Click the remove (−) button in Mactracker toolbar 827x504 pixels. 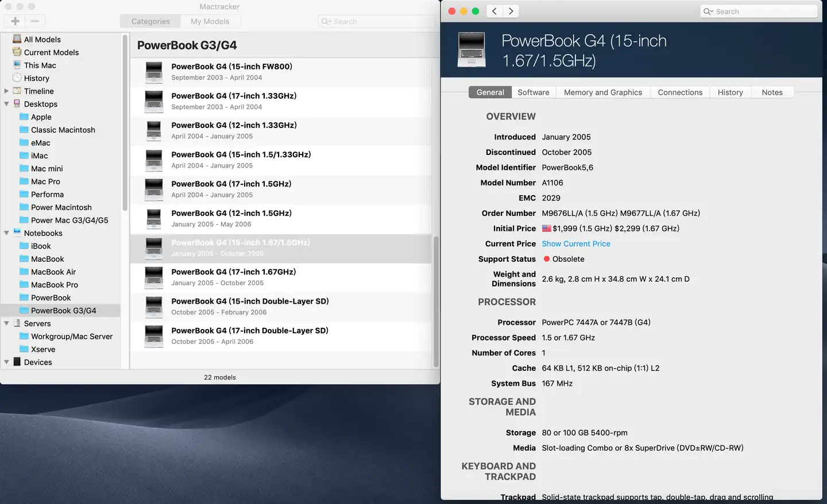point(34,21)
